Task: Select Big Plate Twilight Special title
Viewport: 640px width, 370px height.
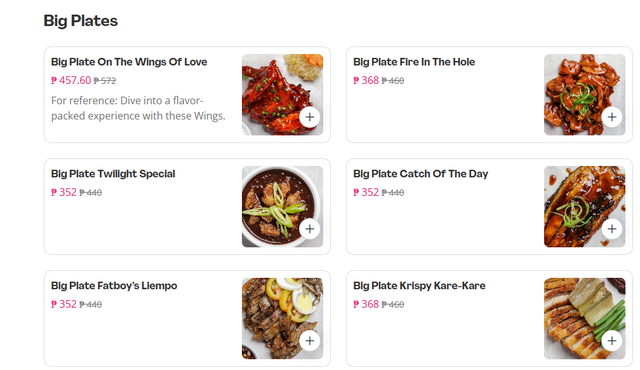Action: coord(113,174)
